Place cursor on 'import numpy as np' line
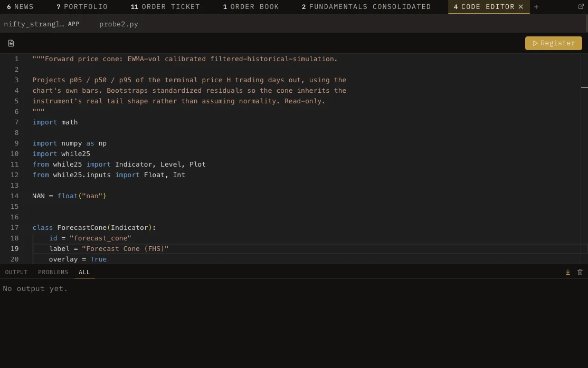The image size is (588, 368). point(69,143)
